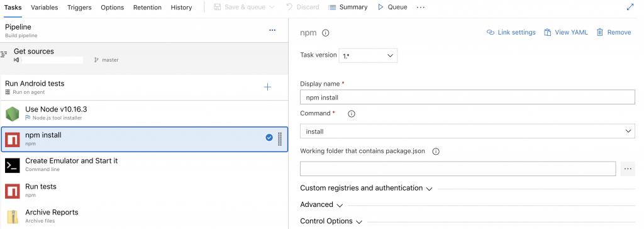
Task: Click the Archive files zip icon
Action: pos(13,216)
